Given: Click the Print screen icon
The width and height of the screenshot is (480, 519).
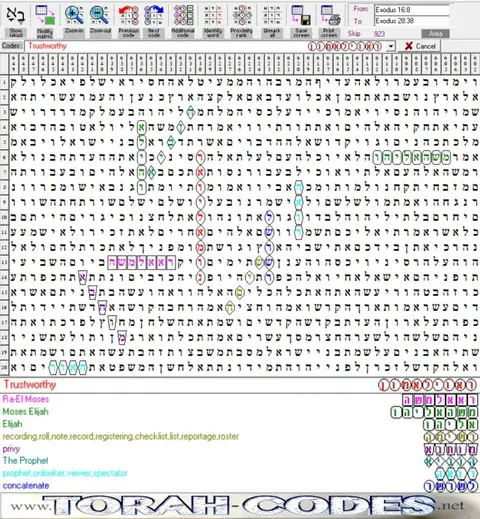Looking at the screenshot, I should click(x=330, y=15).
